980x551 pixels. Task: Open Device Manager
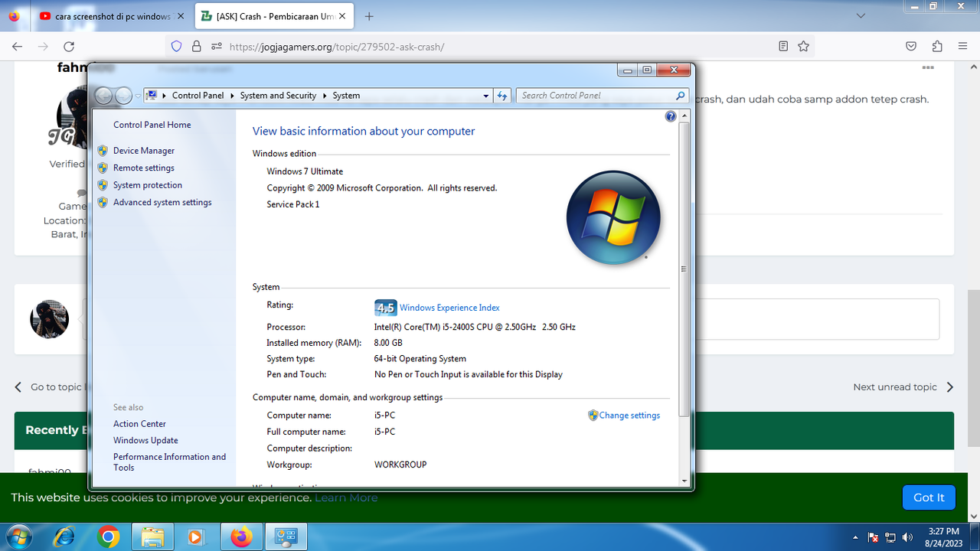tap(144, 151)
